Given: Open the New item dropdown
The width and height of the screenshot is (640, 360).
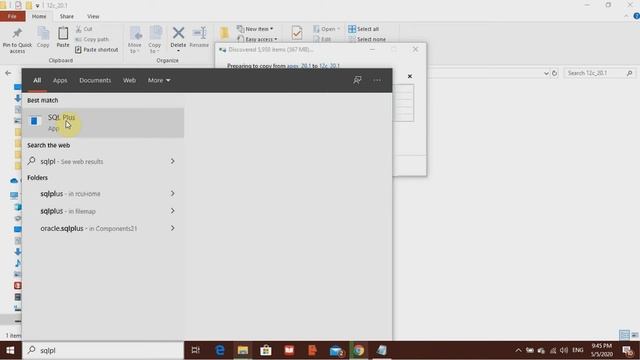Looking at the screenshot, I should tap(255, 29).
